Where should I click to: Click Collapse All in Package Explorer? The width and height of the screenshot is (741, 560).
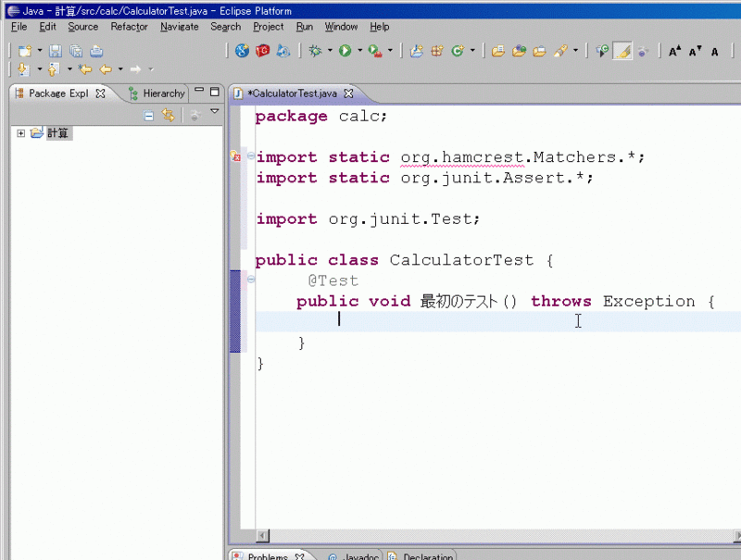(148, 115)
